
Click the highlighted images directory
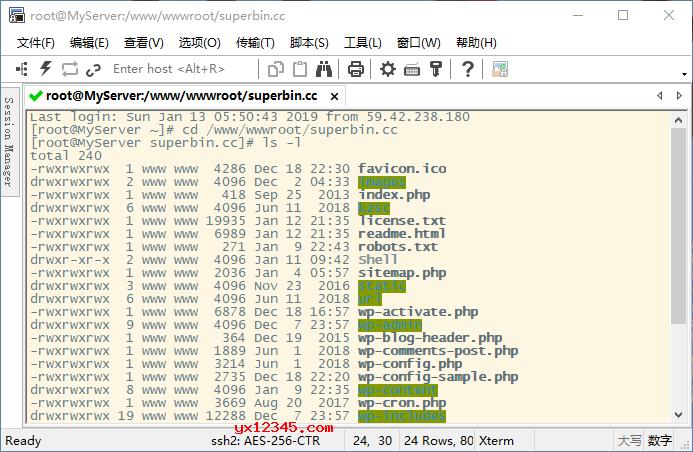[382, 182]
